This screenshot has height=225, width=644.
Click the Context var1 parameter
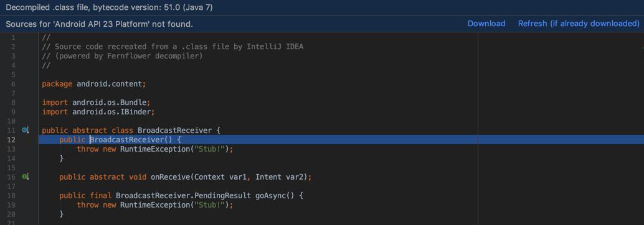click(x=222, y=177)
